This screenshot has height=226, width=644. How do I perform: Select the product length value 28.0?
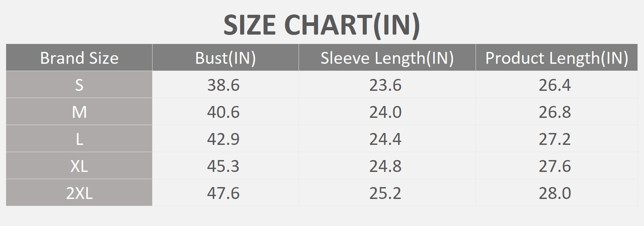[x=555, y=193]
